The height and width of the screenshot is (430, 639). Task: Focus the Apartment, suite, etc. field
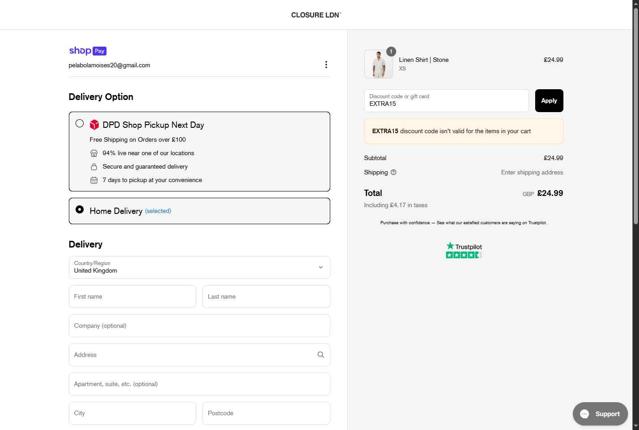point(199,384)
